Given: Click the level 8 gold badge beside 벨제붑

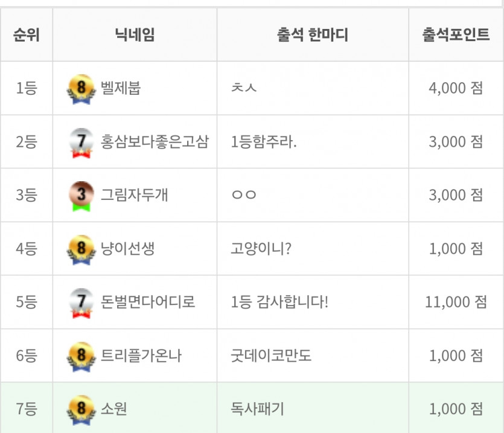Looking at the screenshot, I should pyautogui.click(x=81, y=89).
